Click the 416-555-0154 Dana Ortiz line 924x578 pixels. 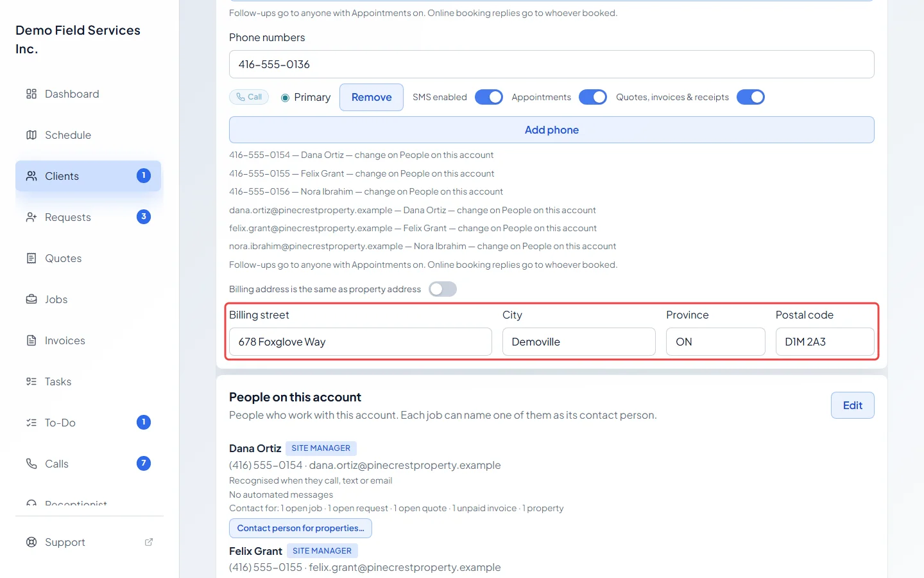click(361, 155)
